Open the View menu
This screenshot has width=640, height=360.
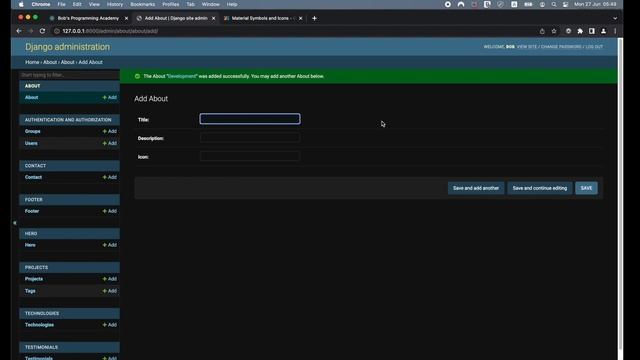tap(94, 4)
